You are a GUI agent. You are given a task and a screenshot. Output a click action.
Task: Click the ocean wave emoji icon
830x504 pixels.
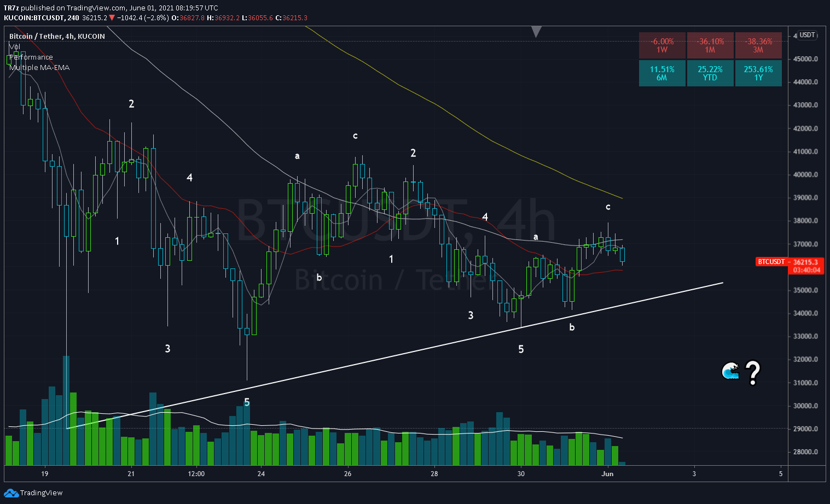coord(730,372)
